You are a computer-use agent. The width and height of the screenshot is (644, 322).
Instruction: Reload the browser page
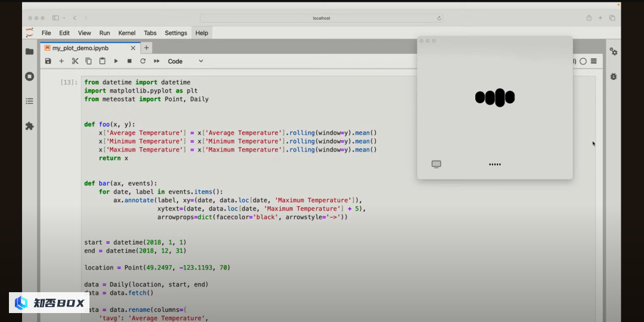439,18
